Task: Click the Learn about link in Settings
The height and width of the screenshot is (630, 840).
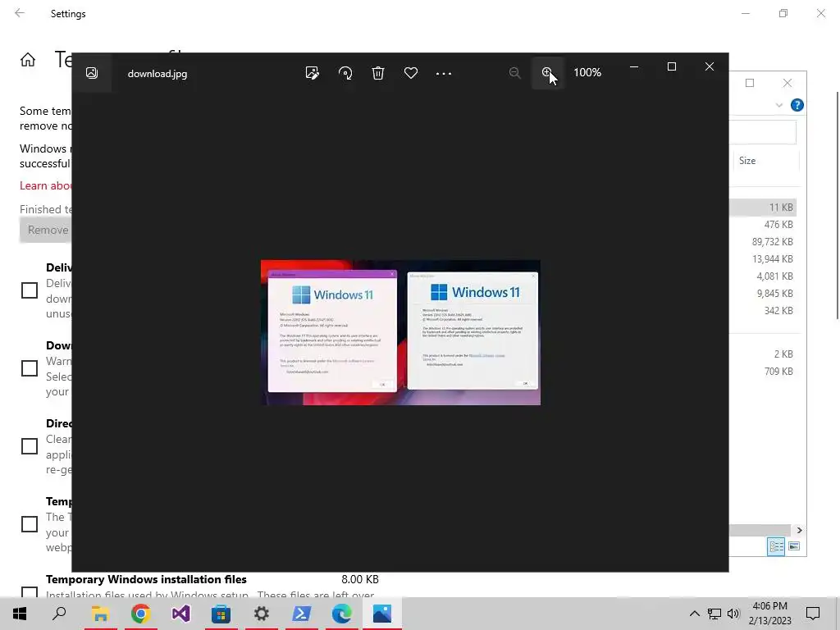Action: click(x=46, y=185)
